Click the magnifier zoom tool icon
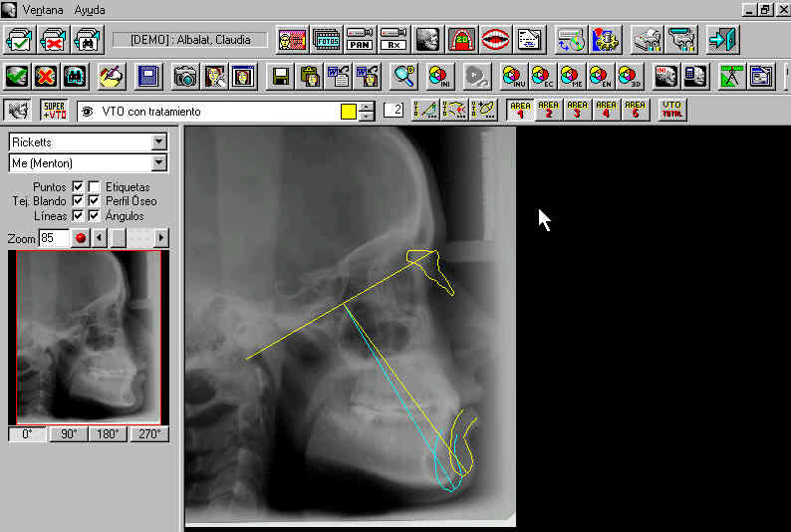The height and width of the screenshot is (532, 791). pos(403,76)
